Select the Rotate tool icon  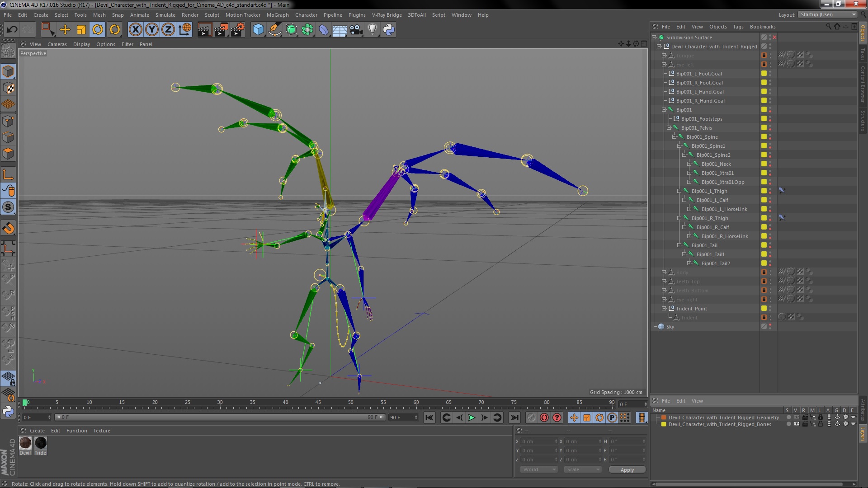(x=98, y=30)
